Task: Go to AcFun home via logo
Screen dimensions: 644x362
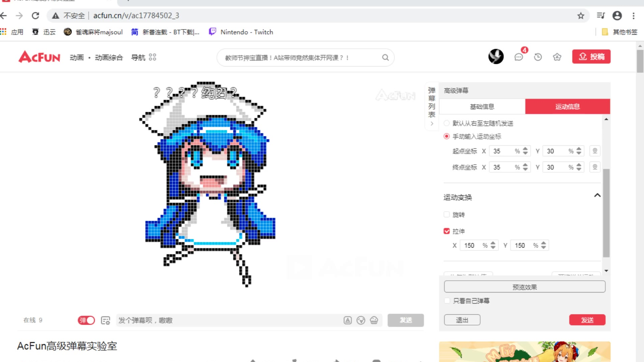Action: [39, 57]
